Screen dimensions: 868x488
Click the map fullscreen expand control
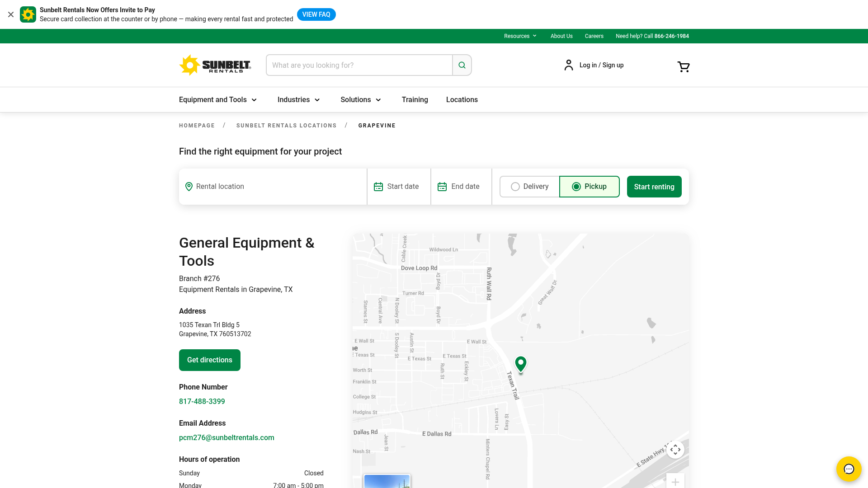pos(675,450)
